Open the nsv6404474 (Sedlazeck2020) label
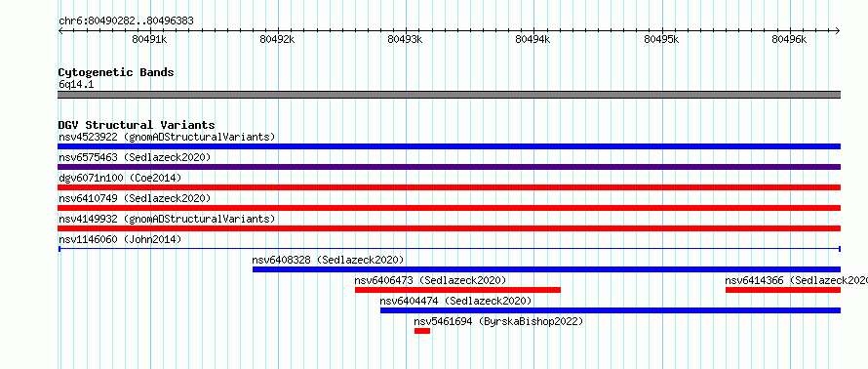The height and width of the screenshot is (369, 868). [x=455, y=301]
